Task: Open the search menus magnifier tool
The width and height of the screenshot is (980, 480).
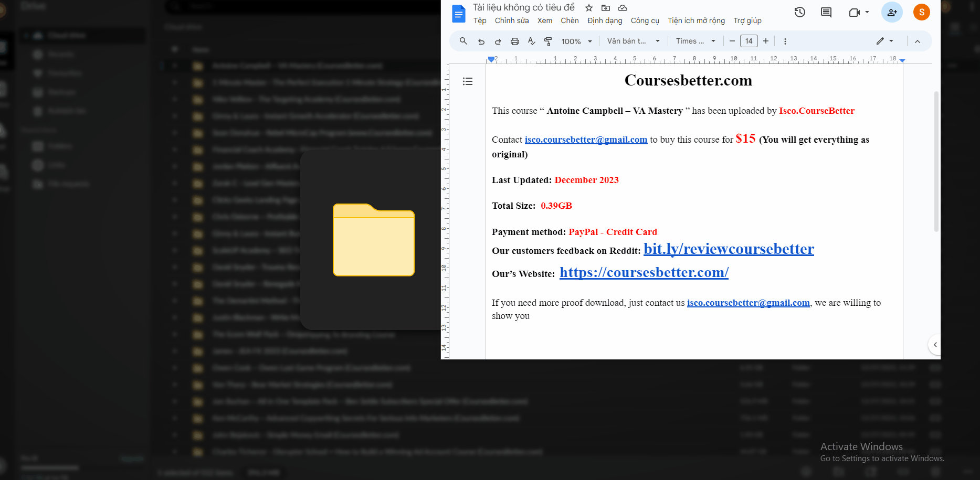Action: click(463, 41)
